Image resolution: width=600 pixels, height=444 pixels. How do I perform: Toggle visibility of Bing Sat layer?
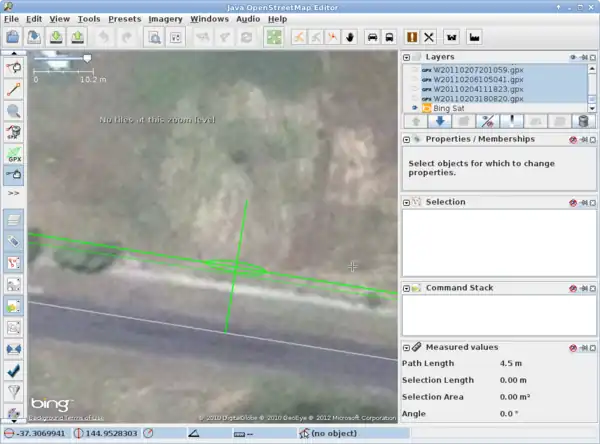pyautogui.click(x=414, y=107)
